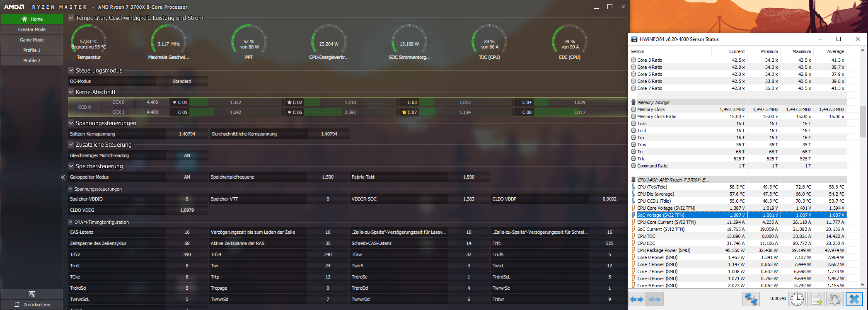The height and width of the screenshot is (310, 868).
Task: Switch to Creator Mode
Action: (x=32, y=29)
